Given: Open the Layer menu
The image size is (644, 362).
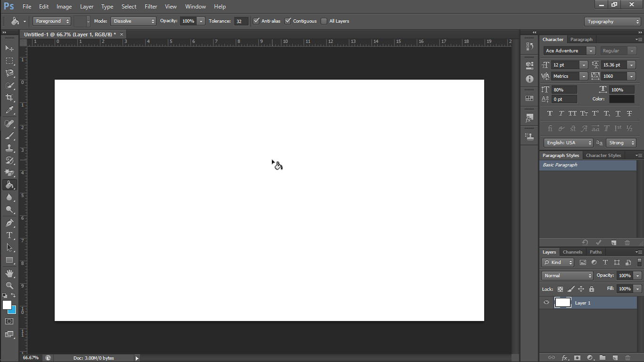Looking at the screenshot, I should (x=87, y=7).
